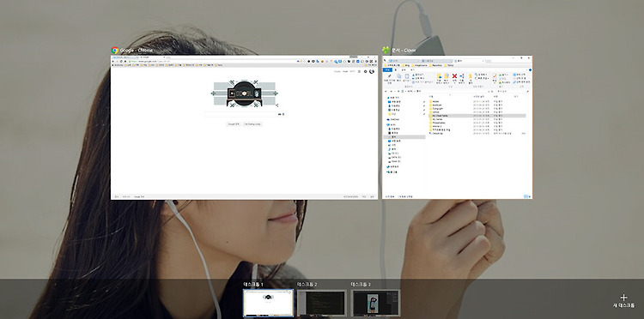
Task: Click the Google Search button under the search box
Action: click(x=234, y=123)
